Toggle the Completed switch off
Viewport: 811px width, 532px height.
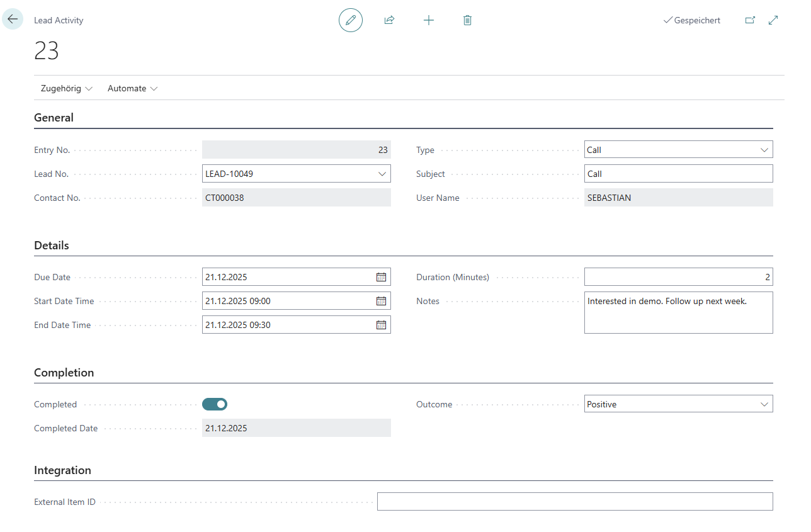click(215, 404)
